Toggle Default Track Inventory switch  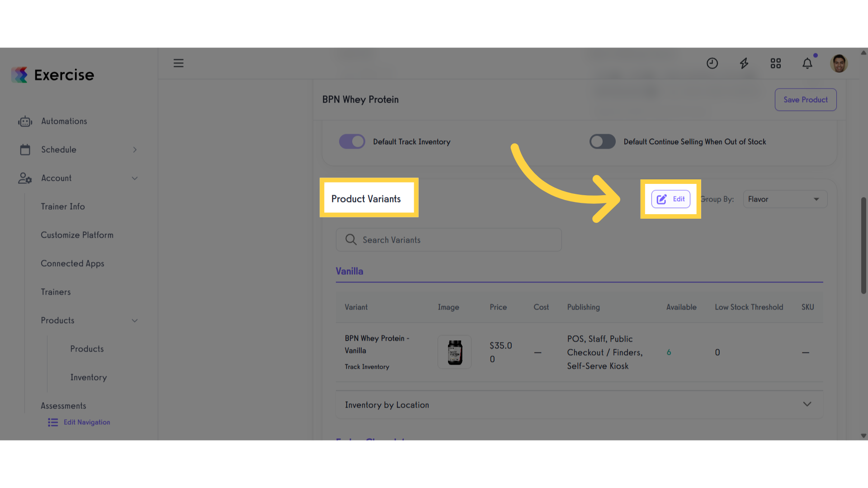[x=352, y=141]
